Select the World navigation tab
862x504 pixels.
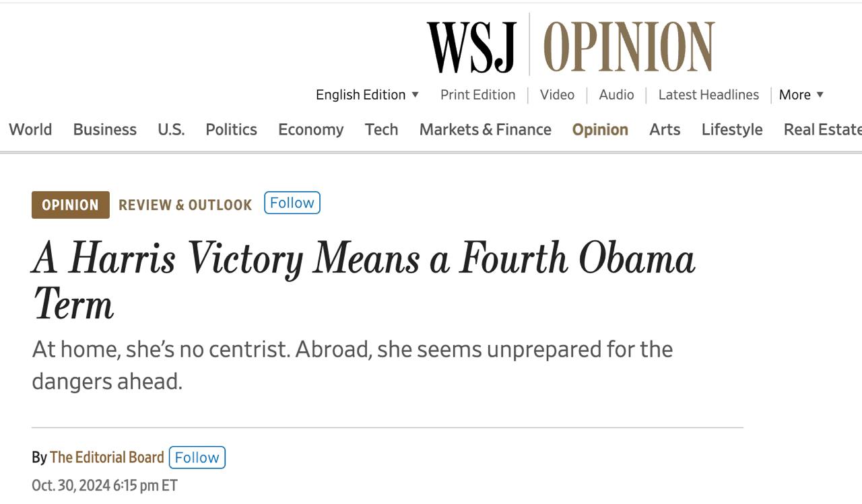[x=30, y=129]
